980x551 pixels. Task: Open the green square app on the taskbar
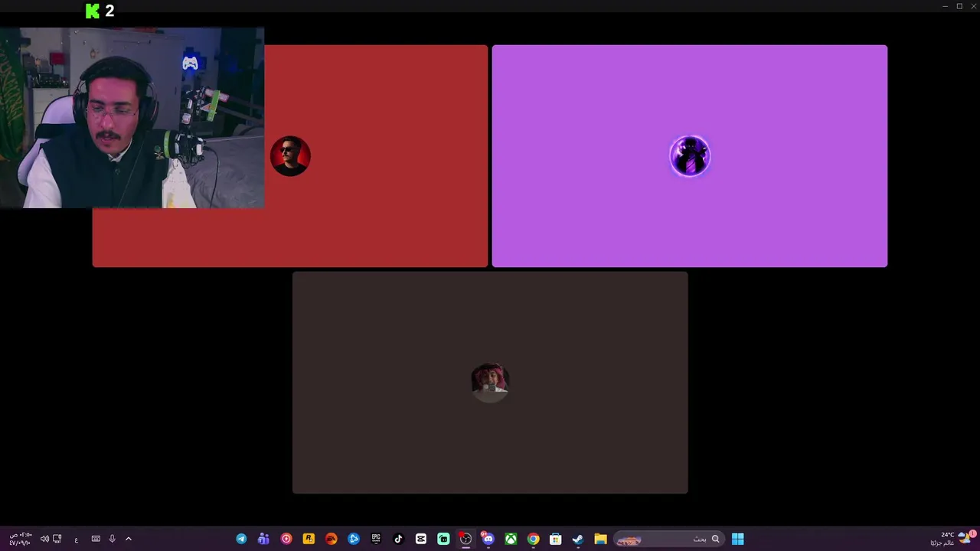(443, 539)
